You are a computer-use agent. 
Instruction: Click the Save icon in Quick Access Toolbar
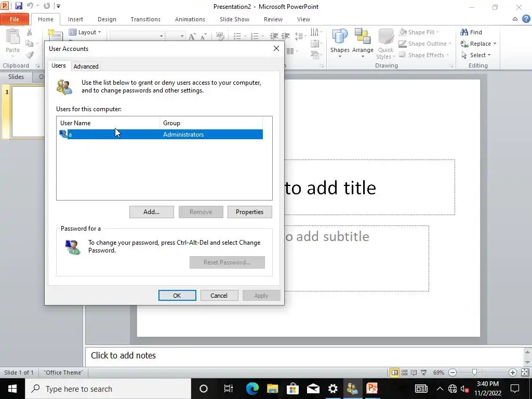coord(18,6)
